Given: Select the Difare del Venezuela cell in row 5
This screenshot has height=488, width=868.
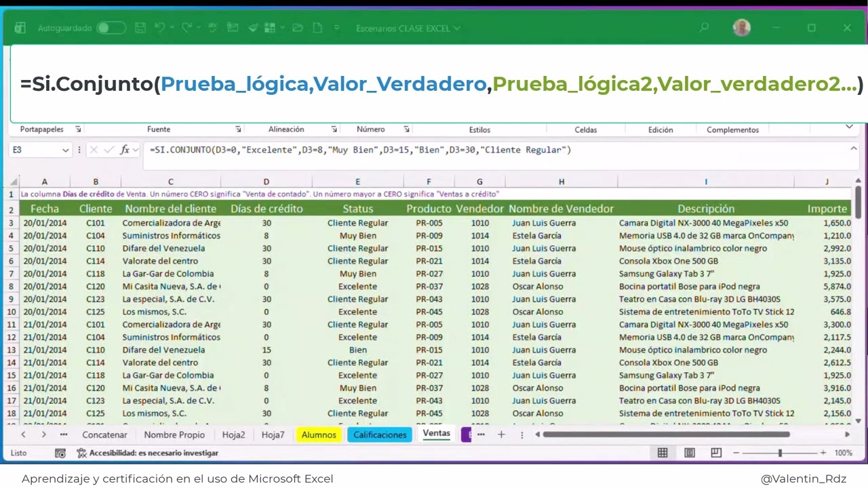Looking at the screenshot, I should (x=171, y=249).
